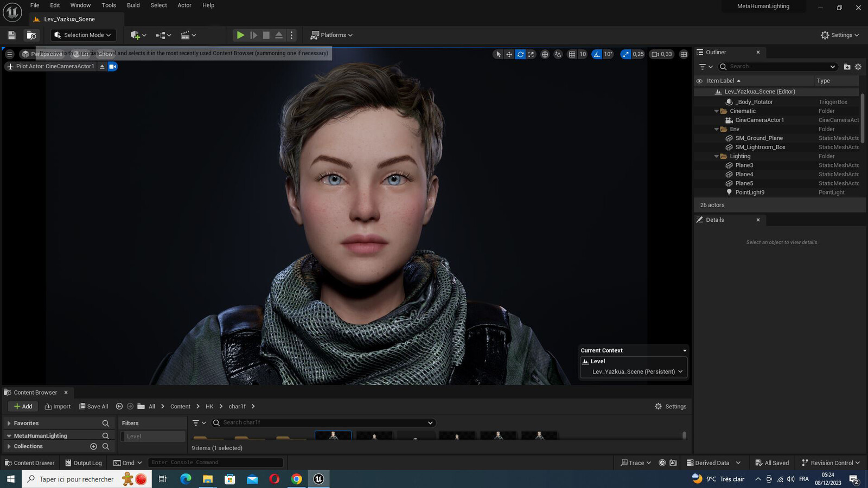Click the Add button in Content Browser
Viewport: 868px width, 488px height.
pyautogui.click(x=23, y=406)
